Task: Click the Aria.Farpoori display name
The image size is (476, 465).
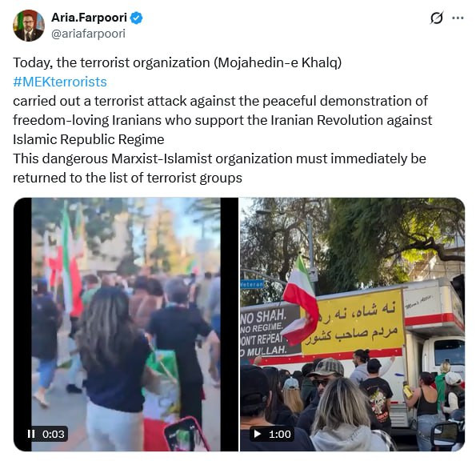Action: (x=89, y=18)
